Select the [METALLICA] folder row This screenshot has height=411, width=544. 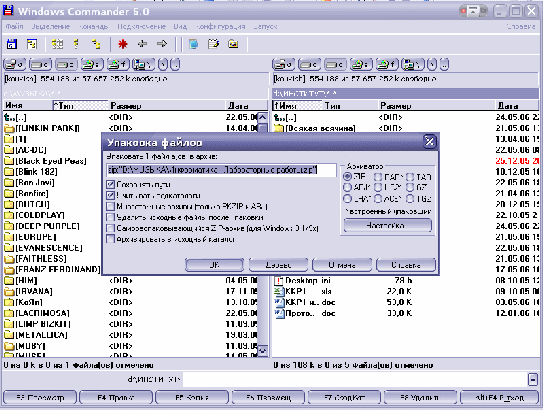coord(130,335)
